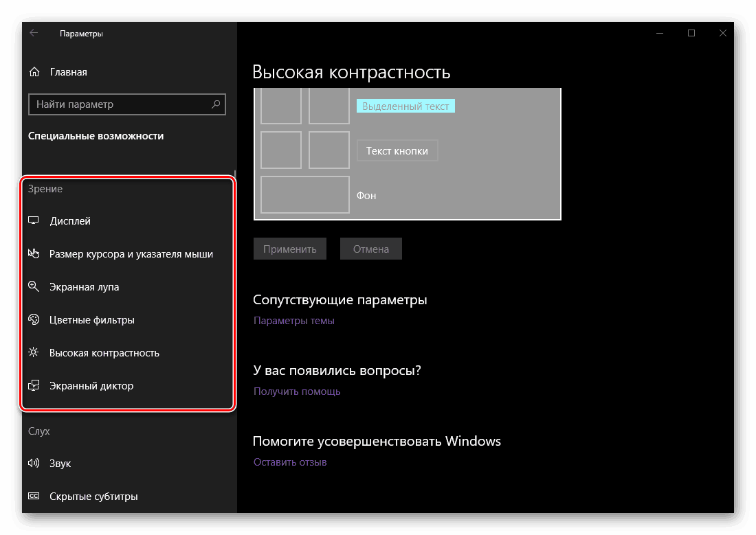Click the Экранный диктор narrator icon
756x535 pixels.
[33, 385]
